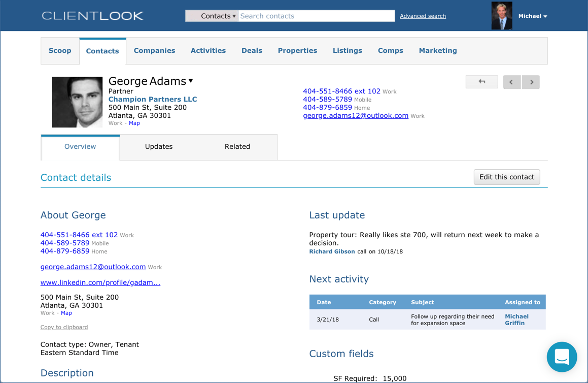This screenshot has height=383, width=588.
Task: Click mobile number 404-589-5789 in header
Action: point(327,100)
